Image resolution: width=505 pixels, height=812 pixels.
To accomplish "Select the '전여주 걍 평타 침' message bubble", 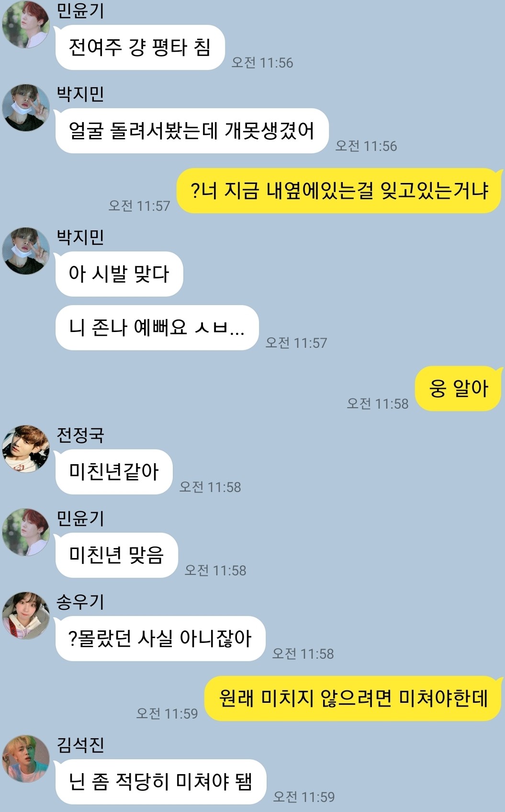I will tap(140, 47).
